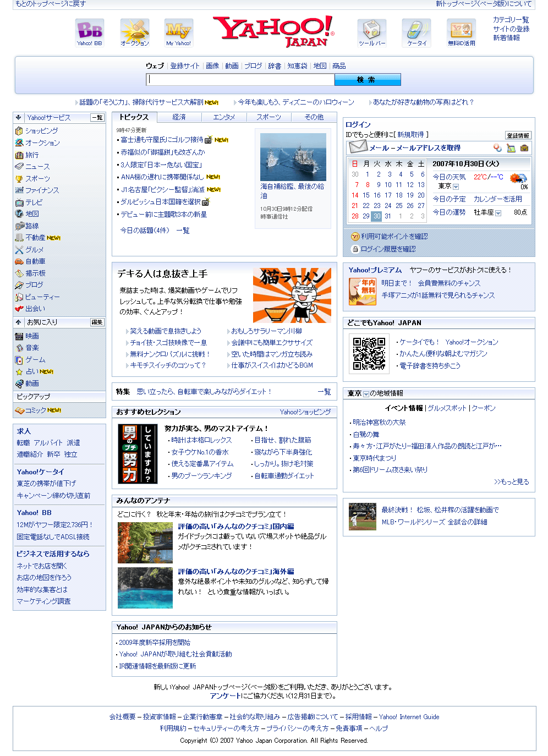This screenshot has width=548, height=756.
Task: Open the Yahoo! オークション icon at top
Action: (134, 31)
